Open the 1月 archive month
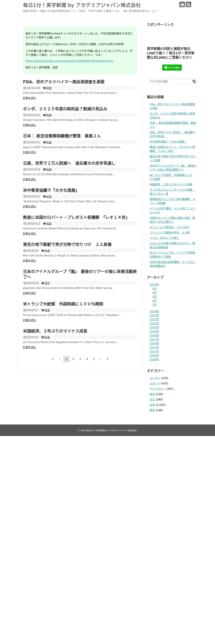 (154, 304)
